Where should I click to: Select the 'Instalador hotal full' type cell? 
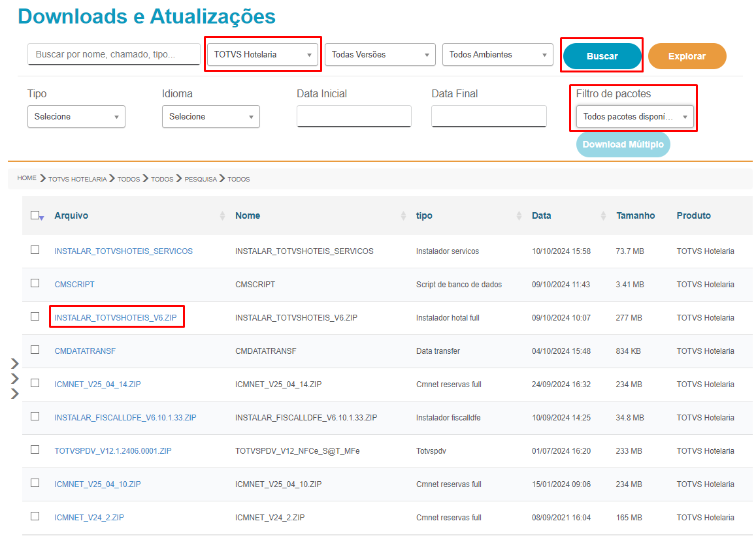pos(448,318)
